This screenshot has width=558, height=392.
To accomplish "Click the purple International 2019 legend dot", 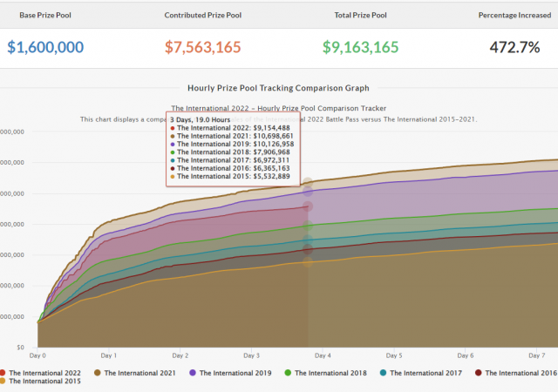I will point(194,373).
